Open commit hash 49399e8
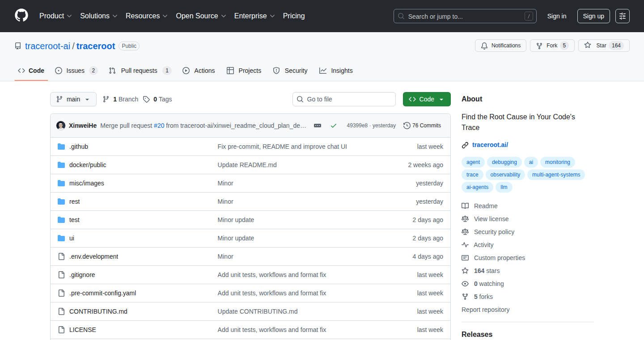The width and height of the screenshot is (644, 340). click(x=357, y=126)
